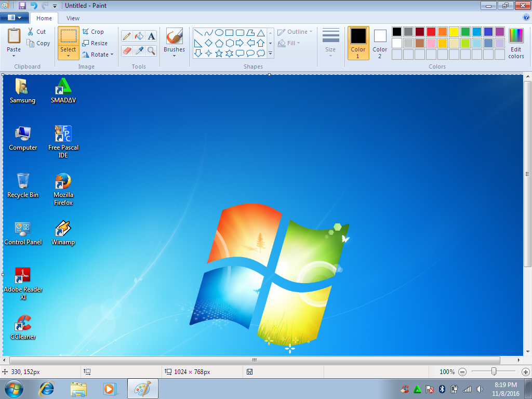Click the Windows Start button
This screenshot has height=399, width=532.
pyautogui.click(x=14, y=389)
